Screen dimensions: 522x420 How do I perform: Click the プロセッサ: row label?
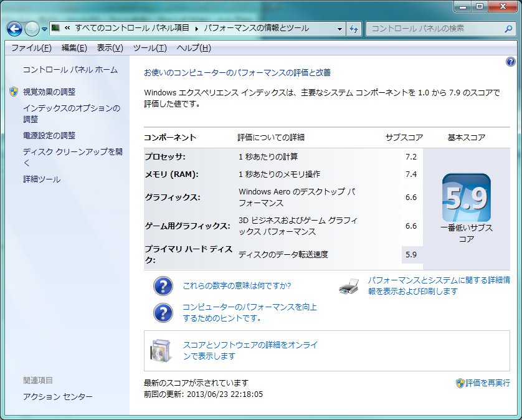(x=165, y=156)
